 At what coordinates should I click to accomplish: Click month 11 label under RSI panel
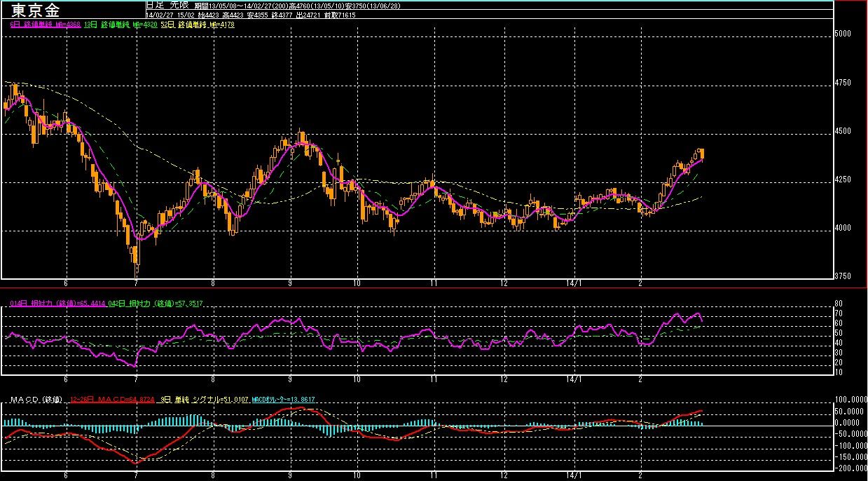[434, 379]
